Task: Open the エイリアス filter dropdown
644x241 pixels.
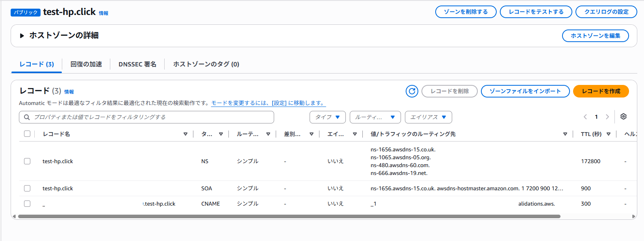Action: pyautogui.click(x=429, y=117)
